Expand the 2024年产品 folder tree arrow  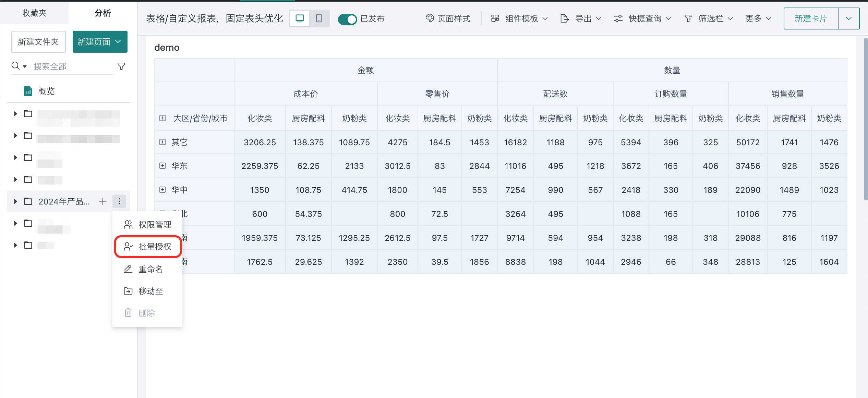pos(15,201)
